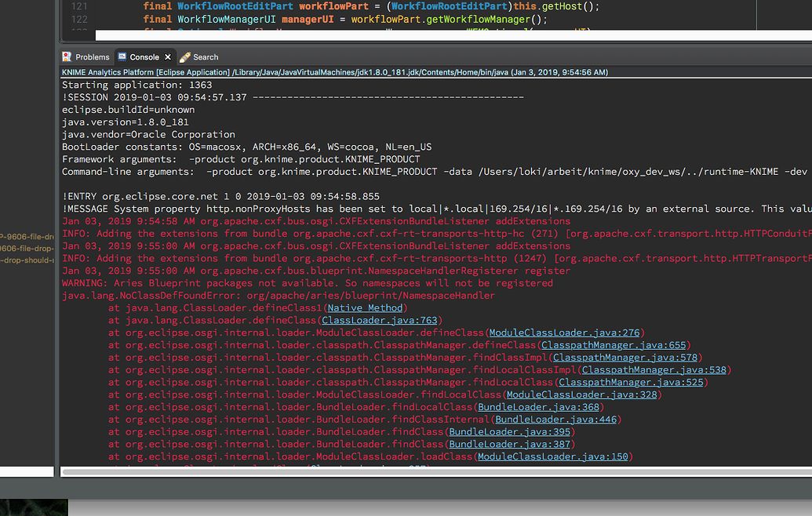Open ModuleClassLoader.java:328 from the console
812x516 pixels.
(582, 394)
